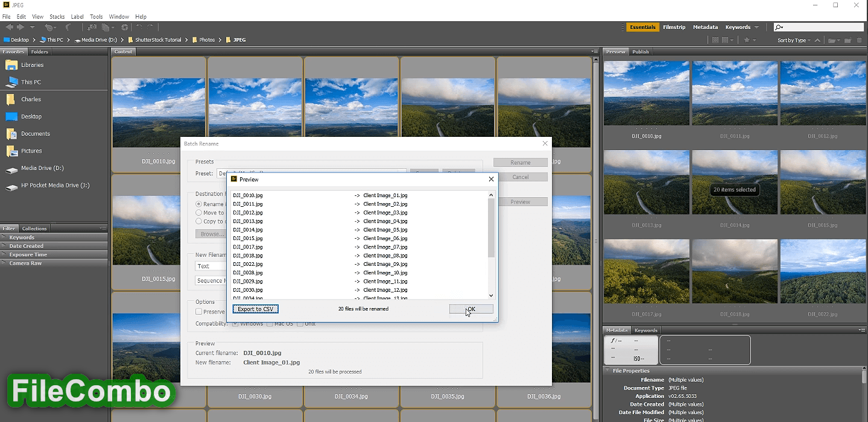This screenshot has width=868, height=422.
Task: Click Browse button in Destination Folder
Action: click(211, 234)
